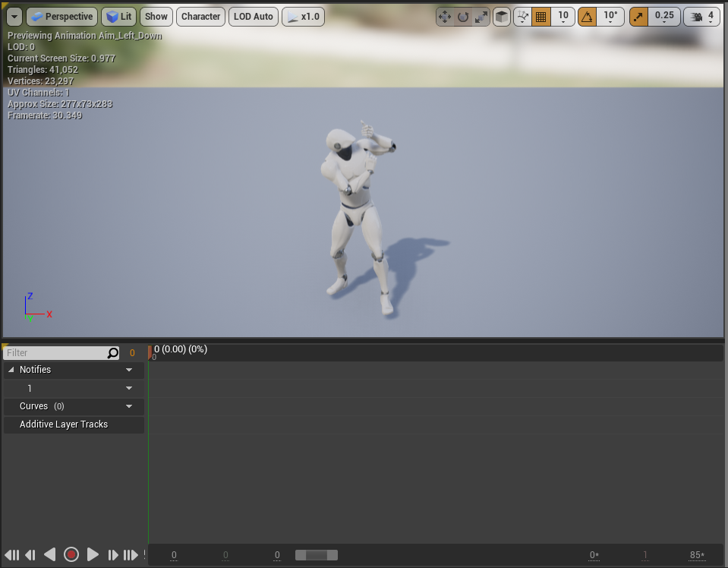Open the camera speed 4 setting
Viewport: 728px width, 568px height.
[x=702, y=17]
